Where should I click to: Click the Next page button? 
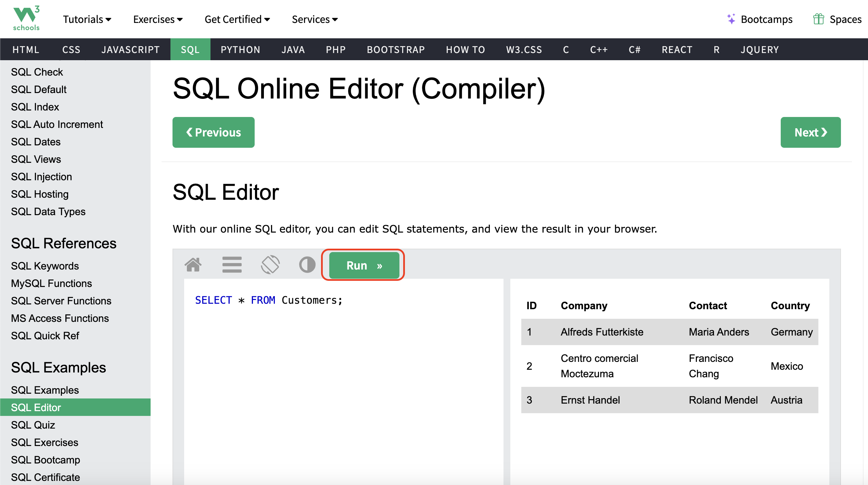click(x=810, y=132)
